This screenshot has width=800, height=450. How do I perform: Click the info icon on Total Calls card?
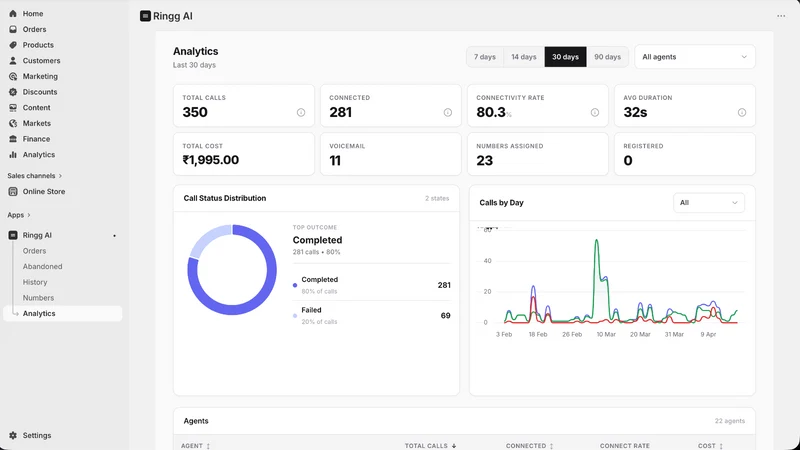(301, 112)
